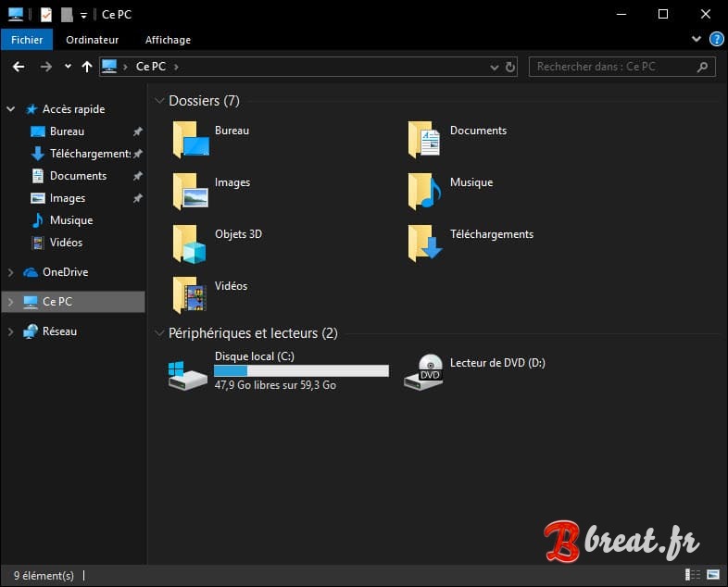Open the quick access toolbar customize dropdown
The height and width of the screenshot is (587, 728).
pos(83,16)
